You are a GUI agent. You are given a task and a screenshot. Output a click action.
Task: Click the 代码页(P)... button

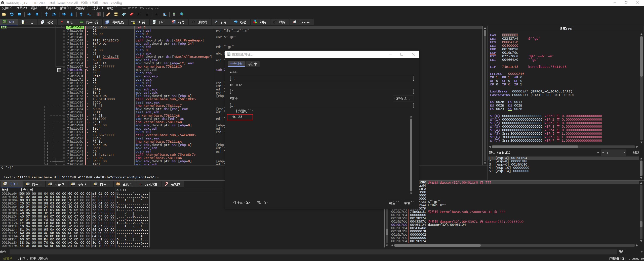coord(403,98)
